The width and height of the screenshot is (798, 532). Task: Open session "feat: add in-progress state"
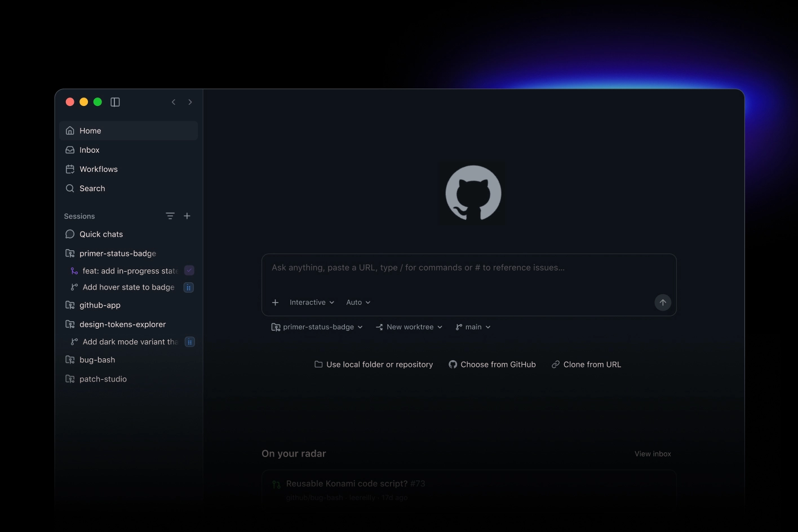click(x=130, y=271)
